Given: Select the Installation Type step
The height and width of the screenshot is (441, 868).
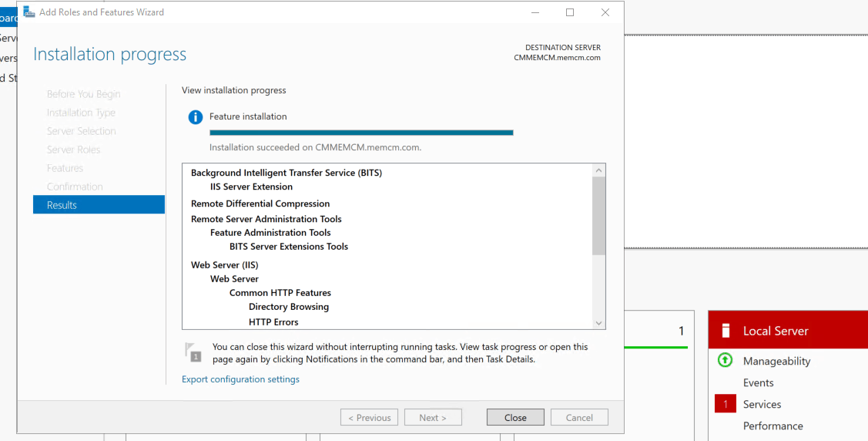Looking at the screenshot, I should pos(81,113).
